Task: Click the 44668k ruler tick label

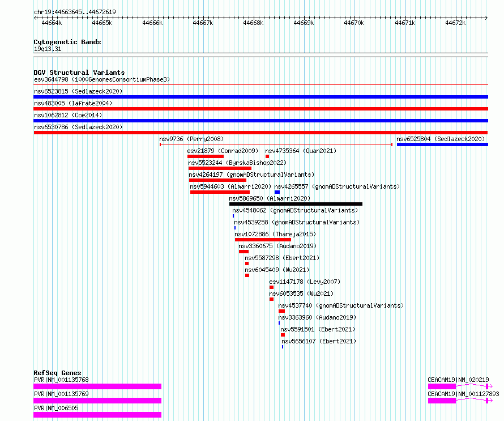Action: 253,23
